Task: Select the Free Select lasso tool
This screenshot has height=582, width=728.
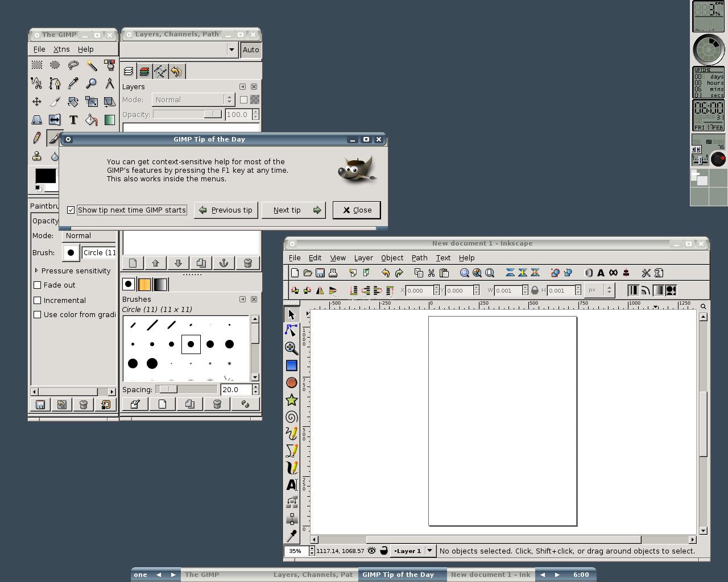Action: pyautogui.click(x=73, y=65)
